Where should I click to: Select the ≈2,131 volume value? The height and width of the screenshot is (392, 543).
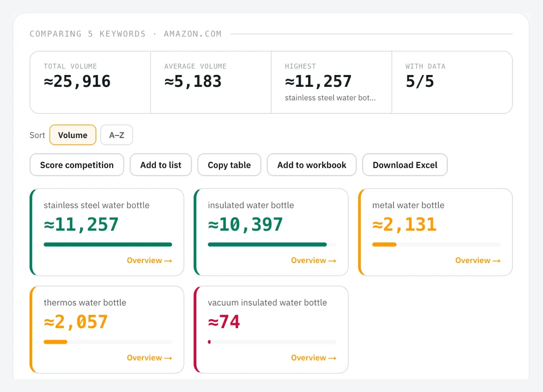[405, 224]
